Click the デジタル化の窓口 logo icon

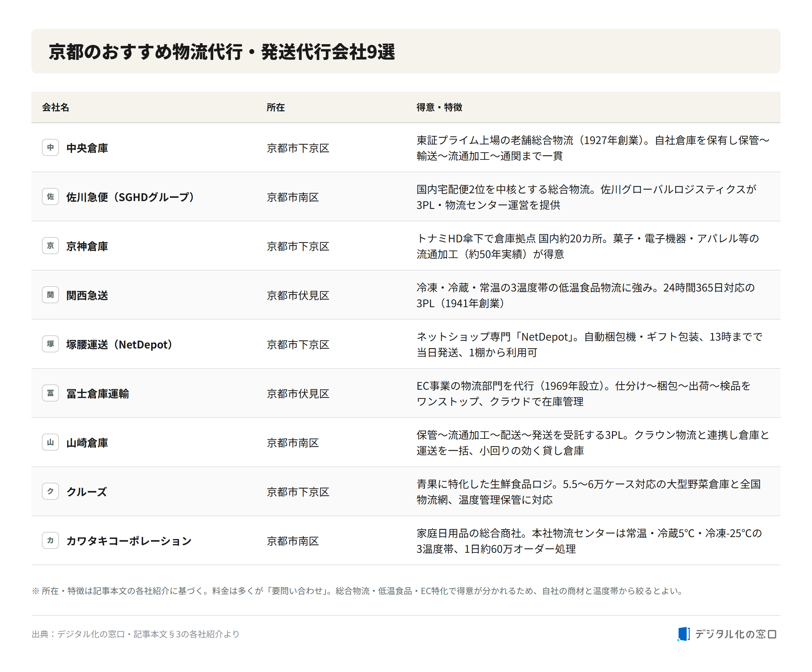point(683,634)
